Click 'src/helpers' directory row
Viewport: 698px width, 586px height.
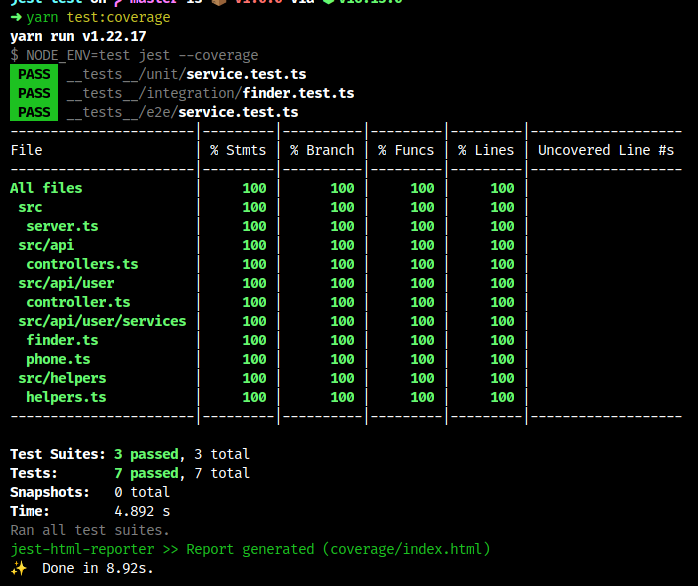coord(62,378)
